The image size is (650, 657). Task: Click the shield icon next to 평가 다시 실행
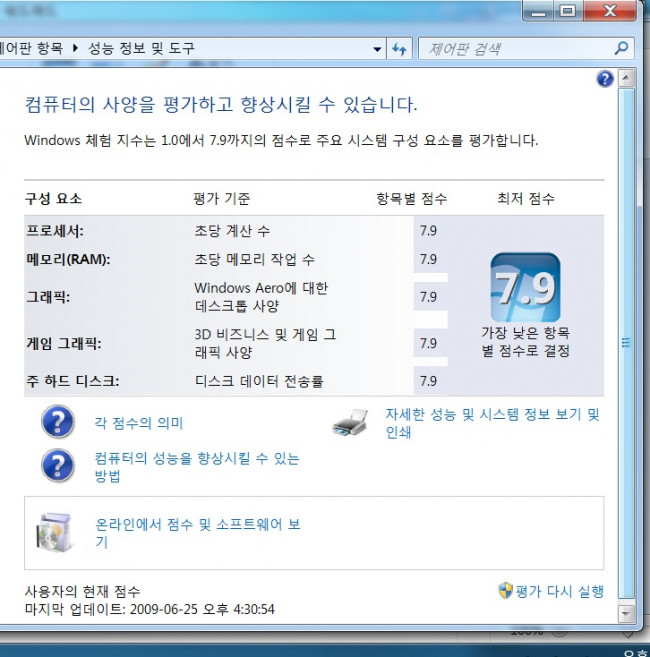tap(505, 591)
